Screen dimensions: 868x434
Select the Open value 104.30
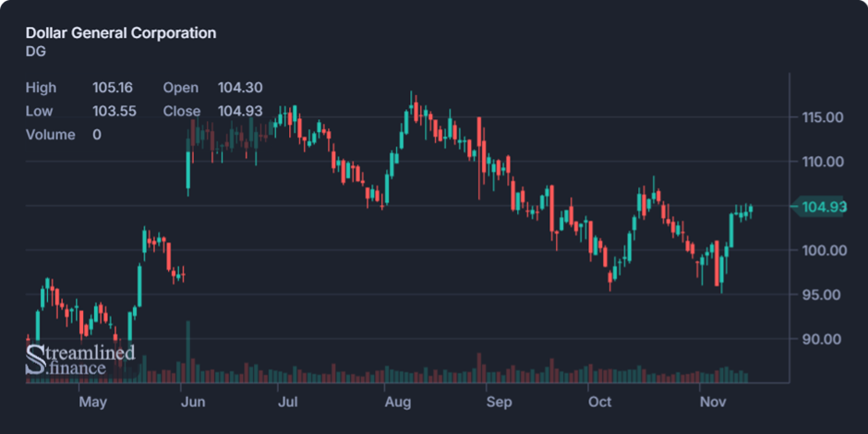point(240,88)
